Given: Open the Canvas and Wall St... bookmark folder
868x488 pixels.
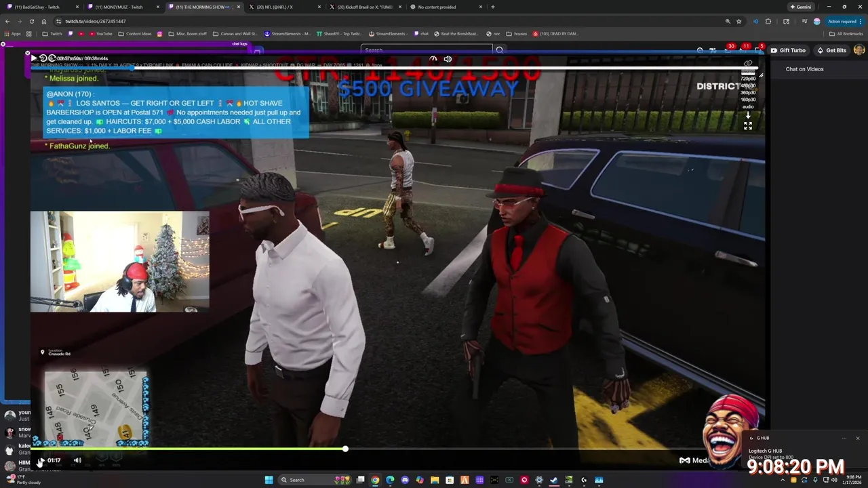Looking at the screenshot, I should click(x=235, y=34).
